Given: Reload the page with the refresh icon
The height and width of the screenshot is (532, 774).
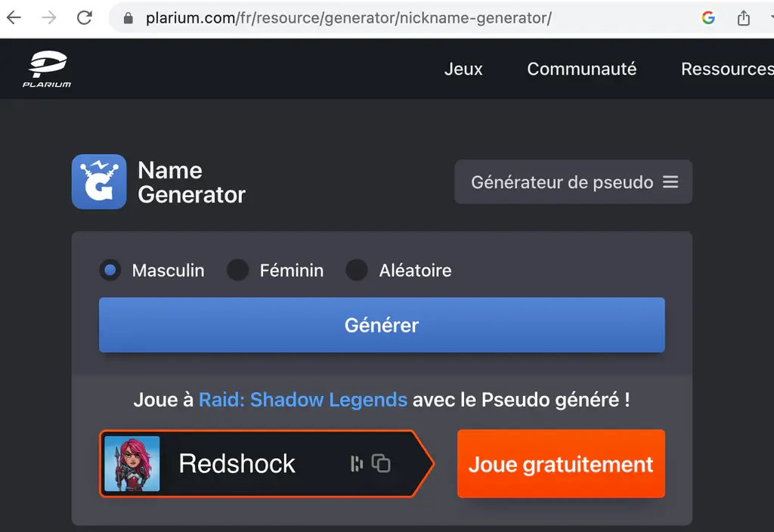Looking at the screenshot, I should coord(85,18).
